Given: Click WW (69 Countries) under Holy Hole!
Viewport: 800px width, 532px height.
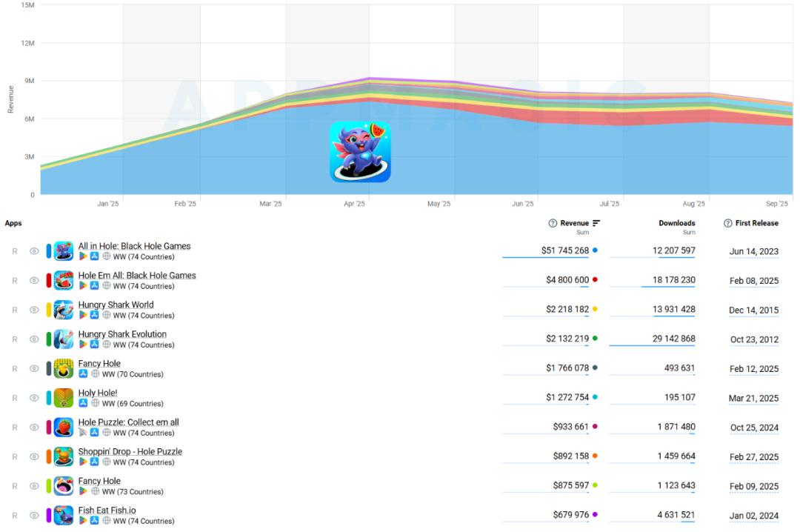Looking at the screenshot, I should 133,403.
